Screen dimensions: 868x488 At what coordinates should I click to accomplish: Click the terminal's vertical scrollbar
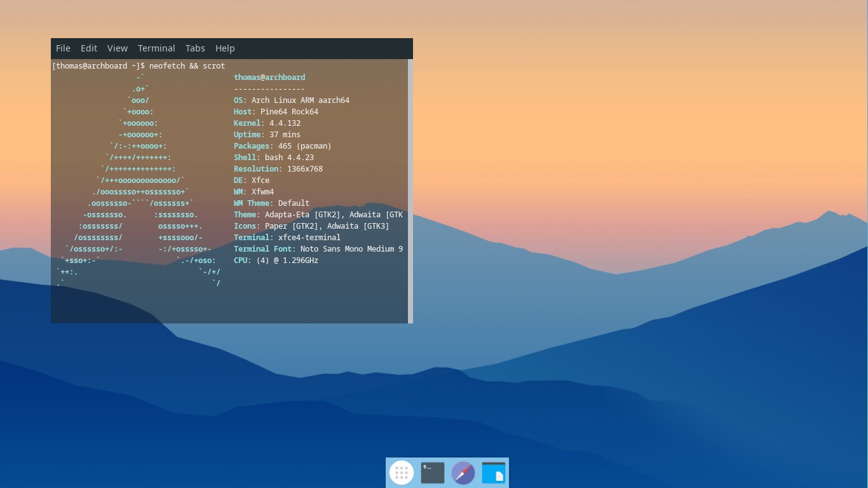pyautogui.click(x=410, y=191)
